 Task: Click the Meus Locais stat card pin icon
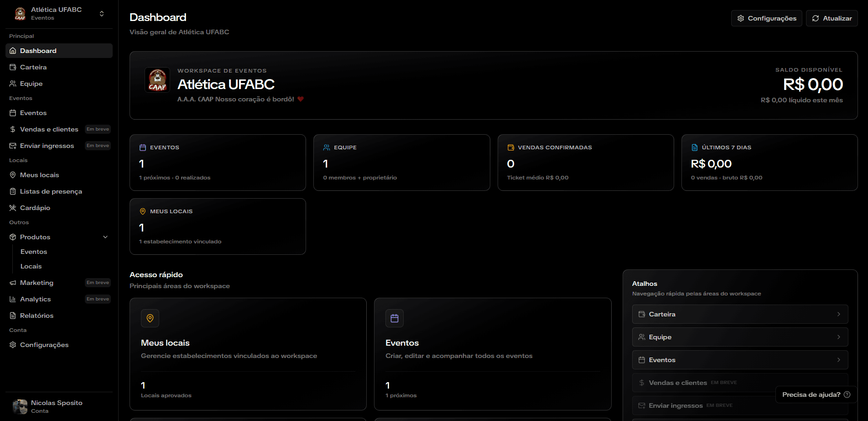143,211
